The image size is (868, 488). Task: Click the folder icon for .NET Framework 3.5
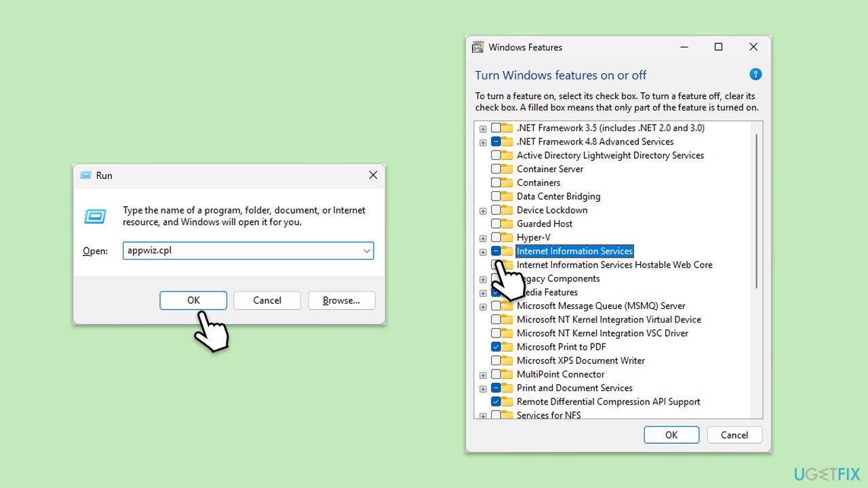pyautogui.click(x=507, y=128)
